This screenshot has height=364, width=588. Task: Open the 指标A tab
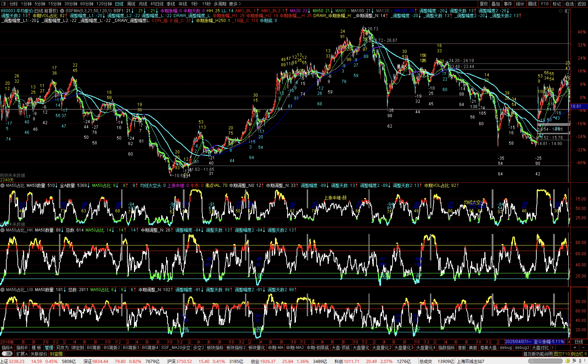(7, 347)
